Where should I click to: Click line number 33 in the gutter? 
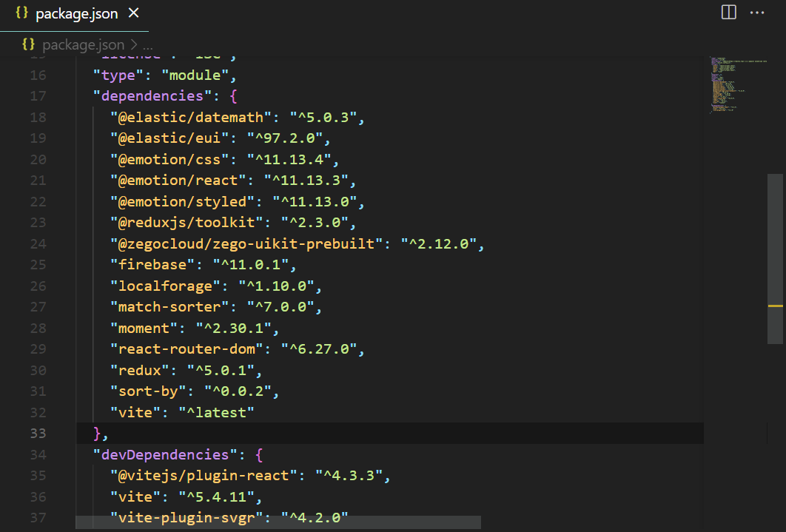[38, 434]
